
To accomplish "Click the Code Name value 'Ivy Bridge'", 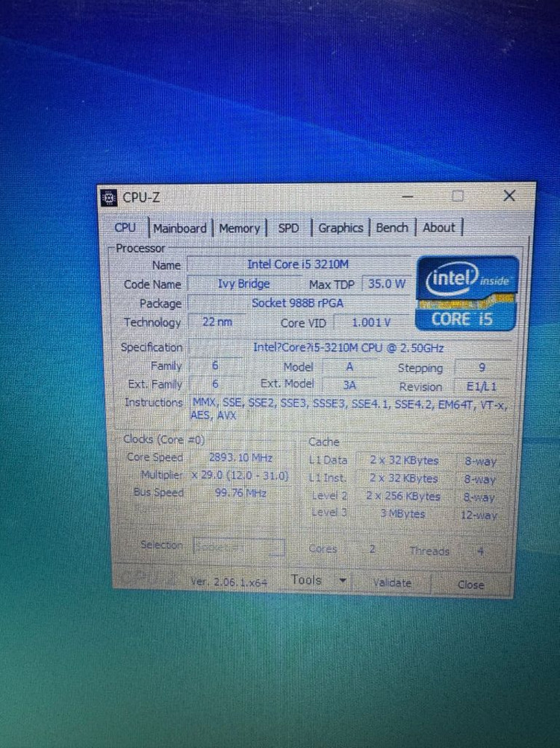I will [243, 284].
